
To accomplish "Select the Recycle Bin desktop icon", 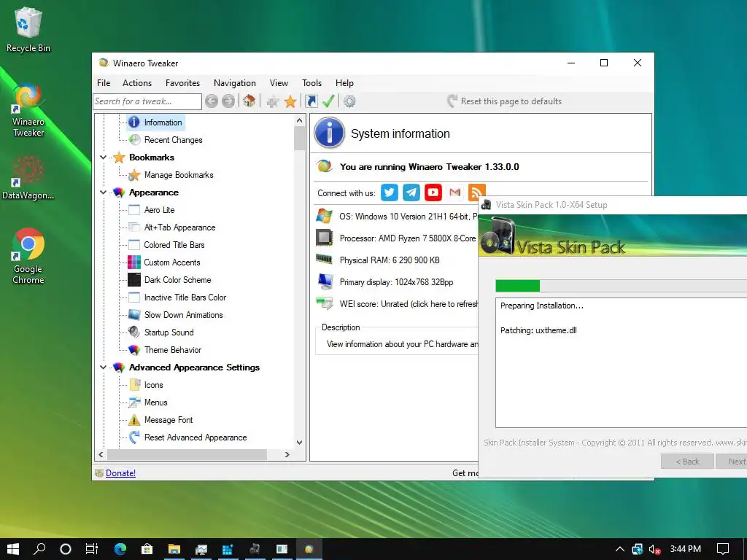I will pyautogui.click(x=28, y=29).
